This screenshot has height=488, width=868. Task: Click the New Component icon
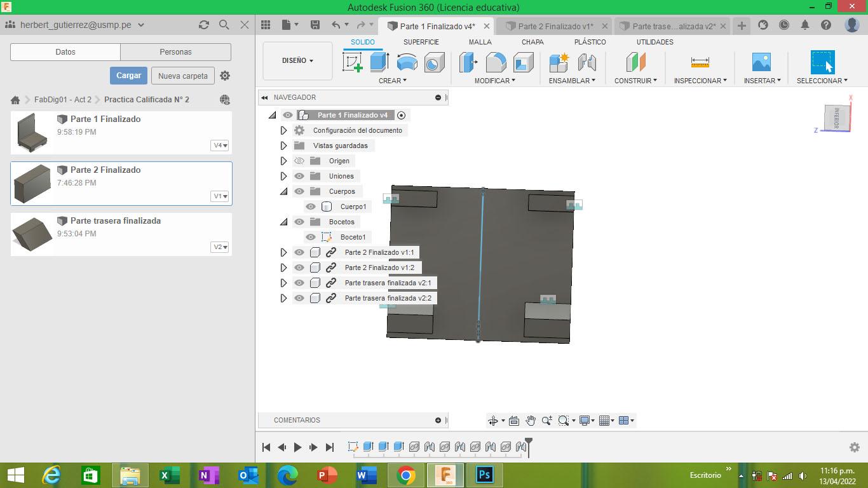tap(559, 62)
